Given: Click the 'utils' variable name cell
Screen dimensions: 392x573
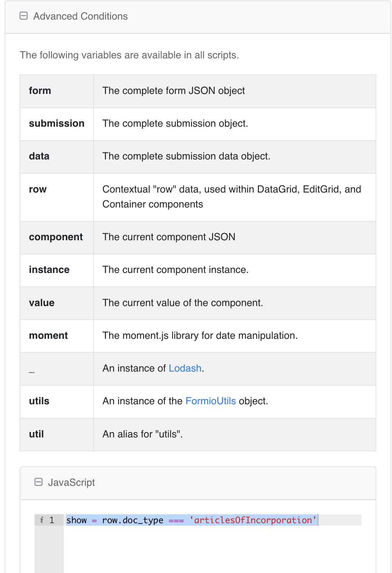Looking at the screenshot, I should (57, 401).
